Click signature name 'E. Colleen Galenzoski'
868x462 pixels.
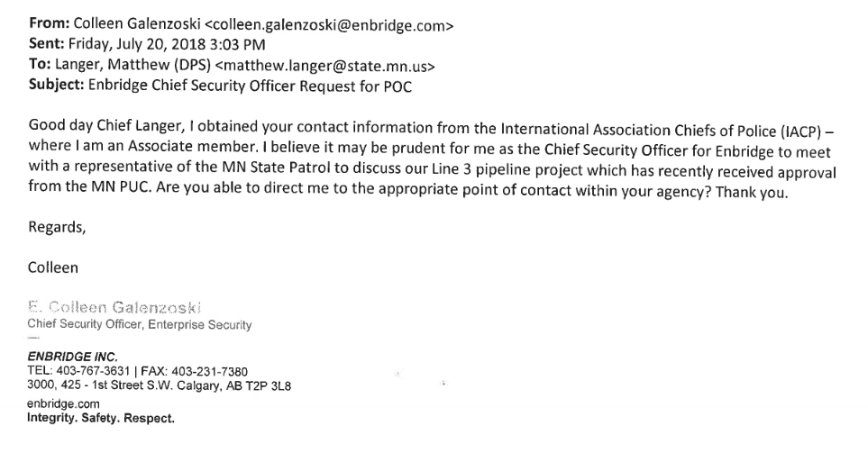[96, 306]
